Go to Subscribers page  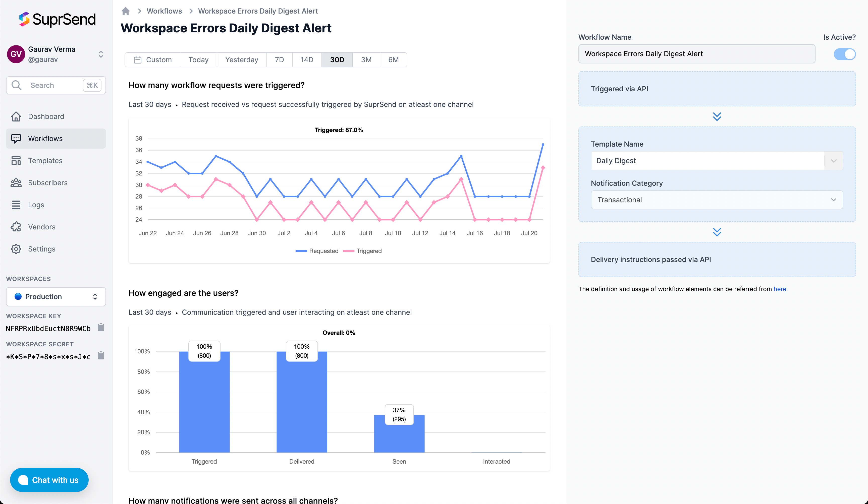(x=47, y=182)
